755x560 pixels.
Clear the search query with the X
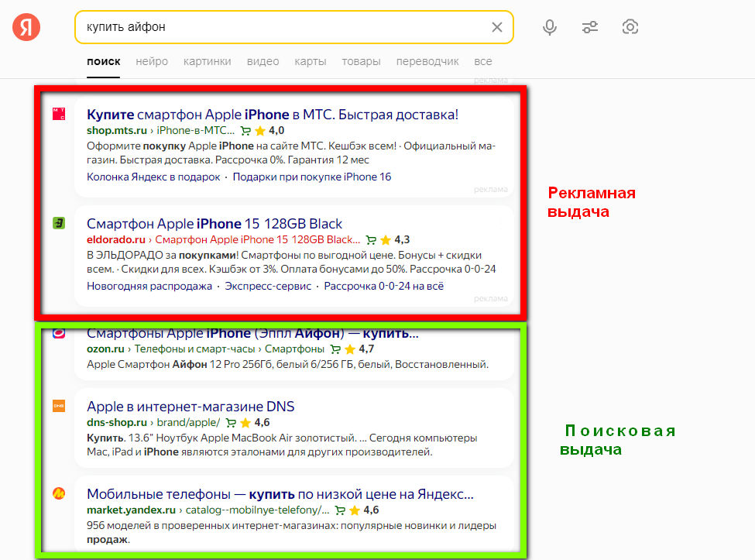coord(497,27)
